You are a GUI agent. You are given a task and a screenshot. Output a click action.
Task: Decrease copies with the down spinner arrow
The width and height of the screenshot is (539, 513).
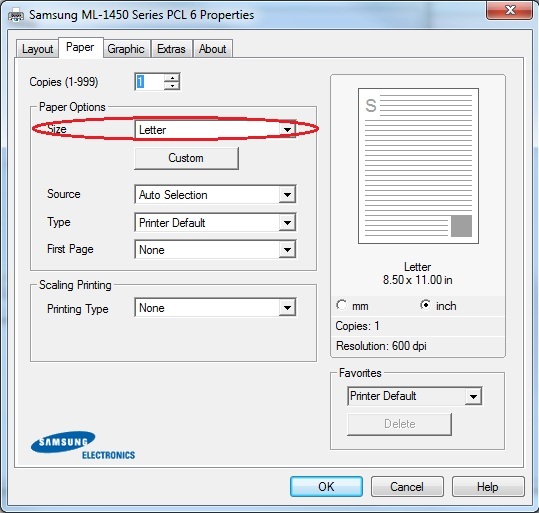tap(172, 86)
